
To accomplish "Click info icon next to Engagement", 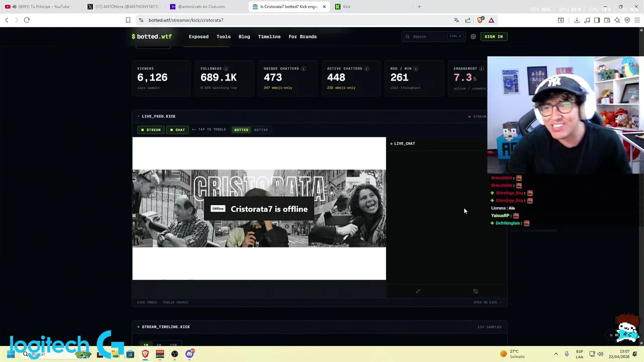I will click(481, 68).
